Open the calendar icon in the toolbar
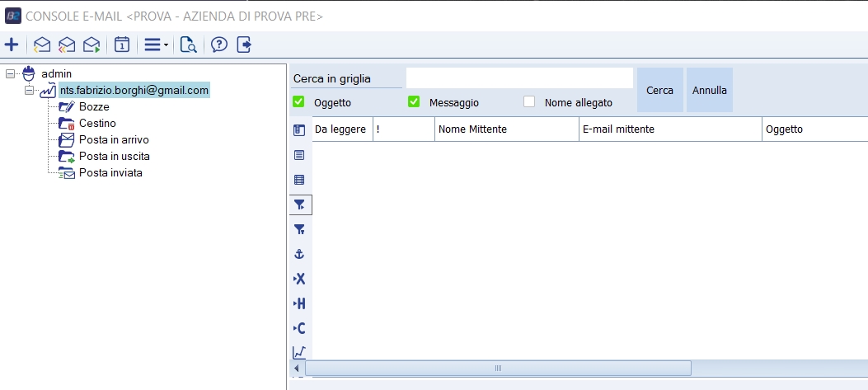The width and height of the screenshot is (868, 390). click(x=122, y=45)
